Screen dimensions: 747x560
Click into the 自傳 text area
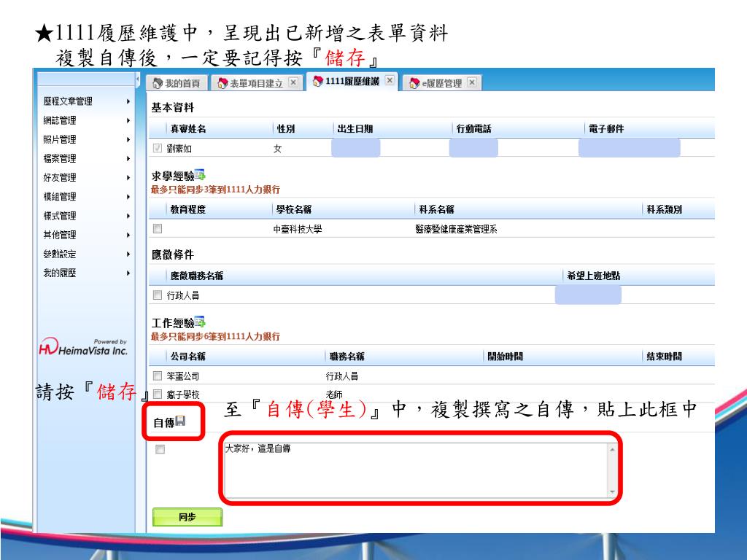tap(420, 470)
